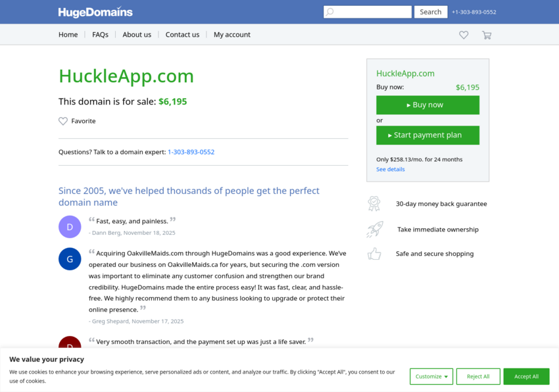This screenshot has width=559, height=392.
Task: Click the rocket immediate ownership icon
Action: 374,230
